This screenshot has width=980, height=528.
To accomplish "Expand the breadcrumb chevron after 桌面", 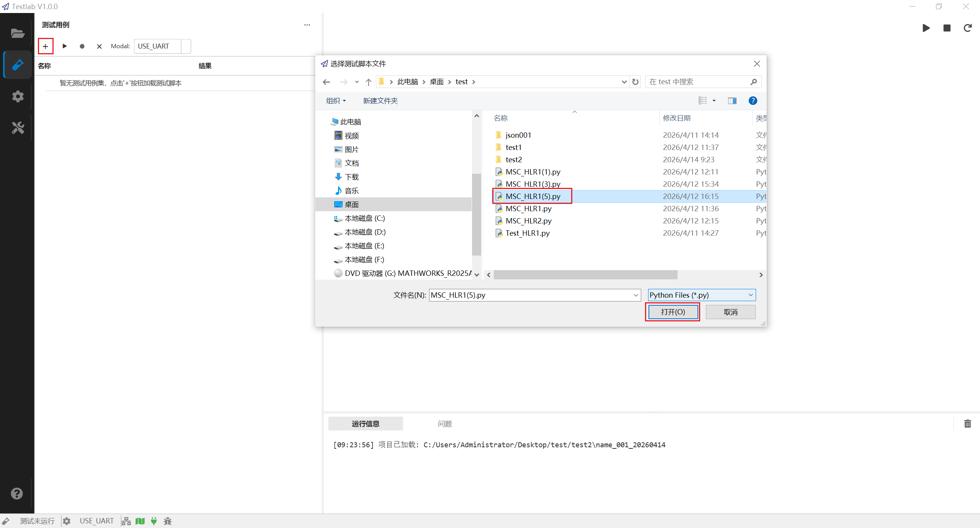I will 449,82.
